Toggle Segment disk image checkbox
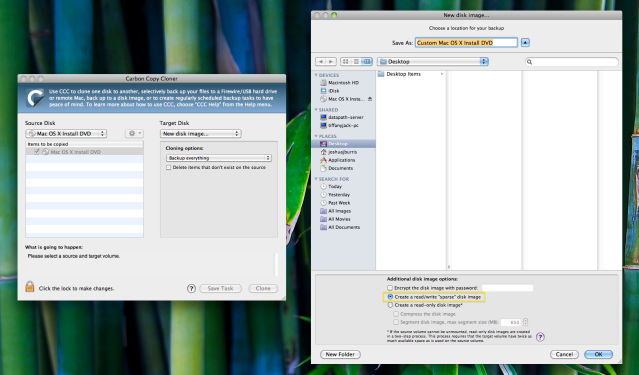 point(396,322)
